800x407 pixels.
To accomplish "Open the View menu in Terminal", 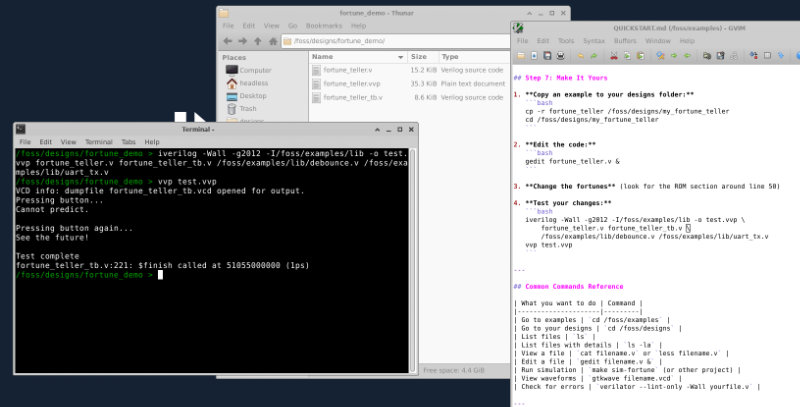I will (68, 142).
